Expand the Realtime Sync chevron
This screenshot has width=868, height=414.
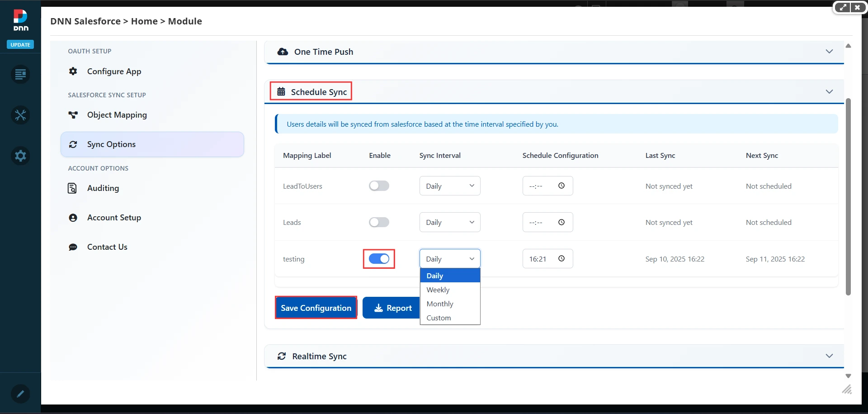(829, 356)
